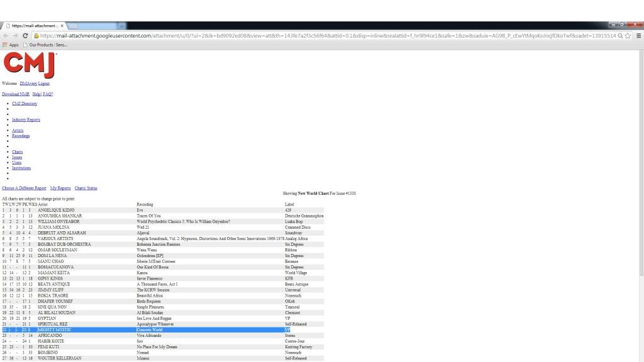Bookmark this page with the star icon
This screenshot has height=362, width=644.
pos(628,36)
